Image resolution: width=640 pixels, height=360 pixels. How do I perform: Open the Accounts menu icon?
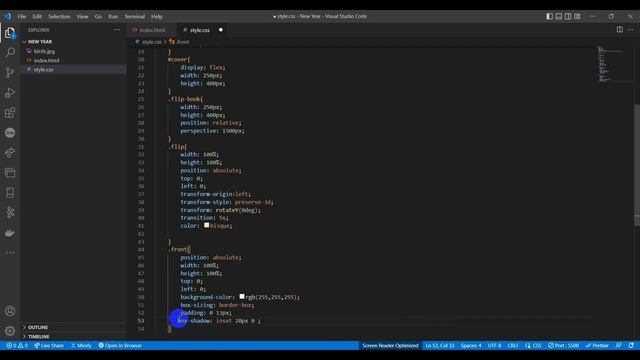10,311
